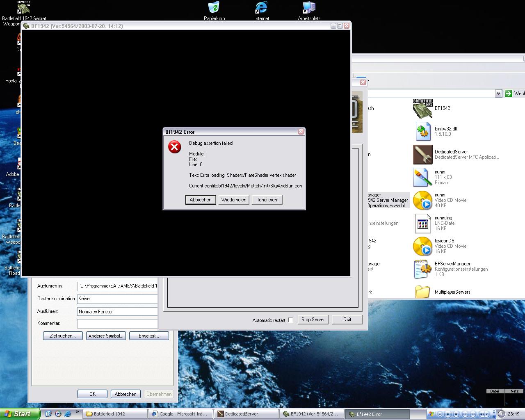525x420 pixels.
Task: Open the Papierkorb desktop icon
Action: point(214,7)
